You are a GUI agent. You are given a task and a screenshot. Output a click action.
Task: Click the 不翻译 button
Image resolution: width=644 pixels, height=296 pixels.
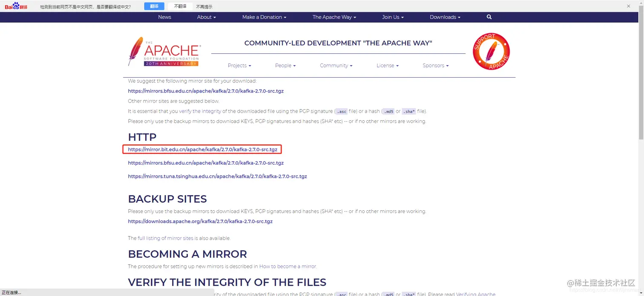[x=180, y=6]
